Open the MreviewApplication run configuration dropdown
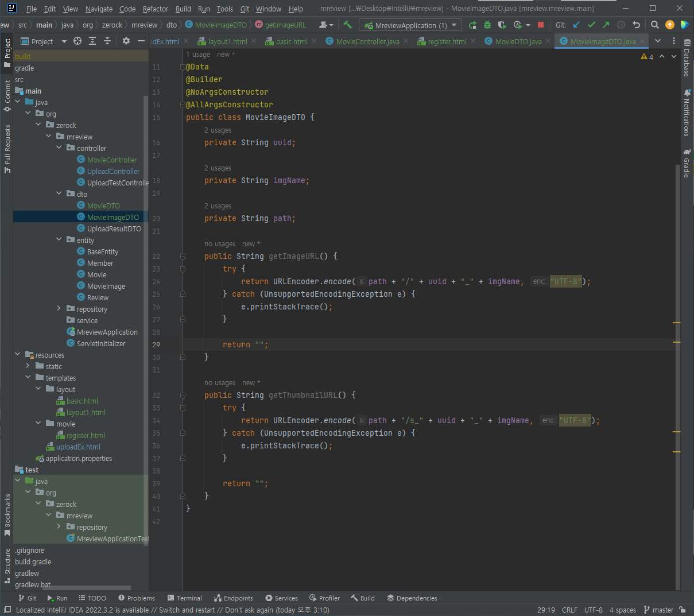Screen dimensions: 694x616 [410, 25]
